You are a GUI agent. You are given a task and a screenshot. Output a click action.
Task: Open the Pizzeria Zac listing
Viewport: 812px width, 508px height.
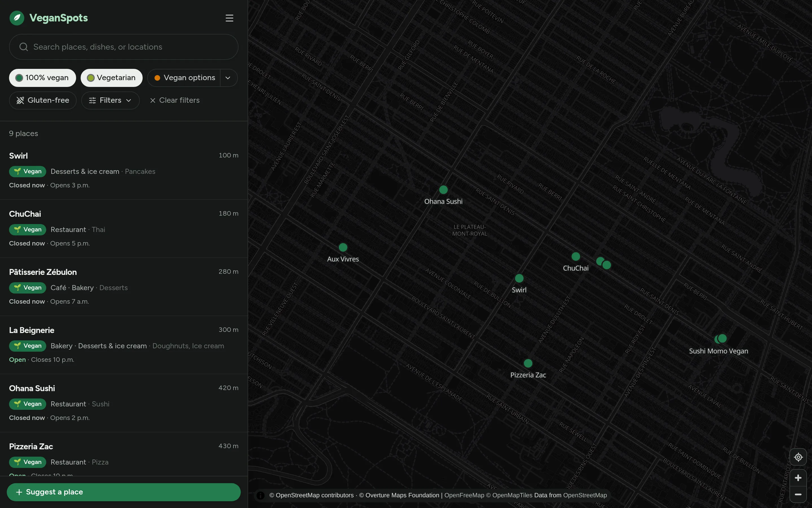point(124,454)
